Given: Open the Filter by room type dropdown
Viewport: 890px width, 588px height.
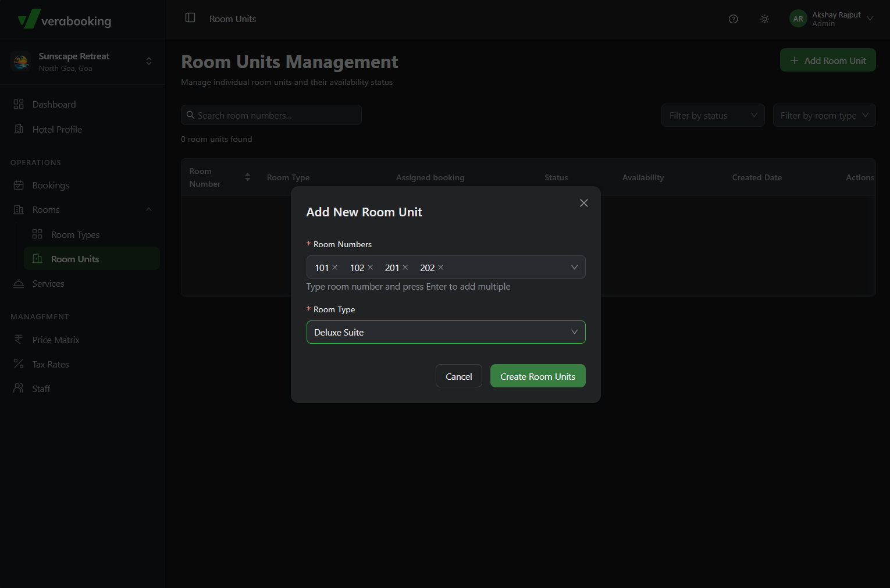Looking at the screenshot, I should coord(824,115).
